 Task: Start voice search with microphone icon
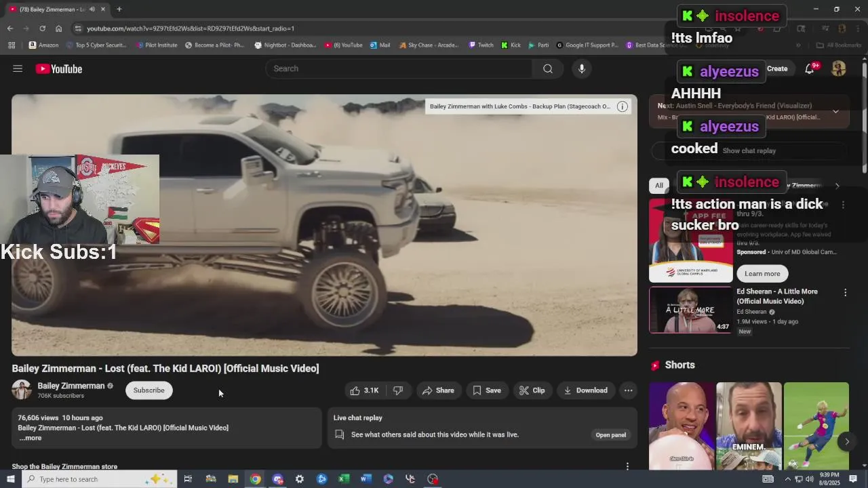point(582,68)
